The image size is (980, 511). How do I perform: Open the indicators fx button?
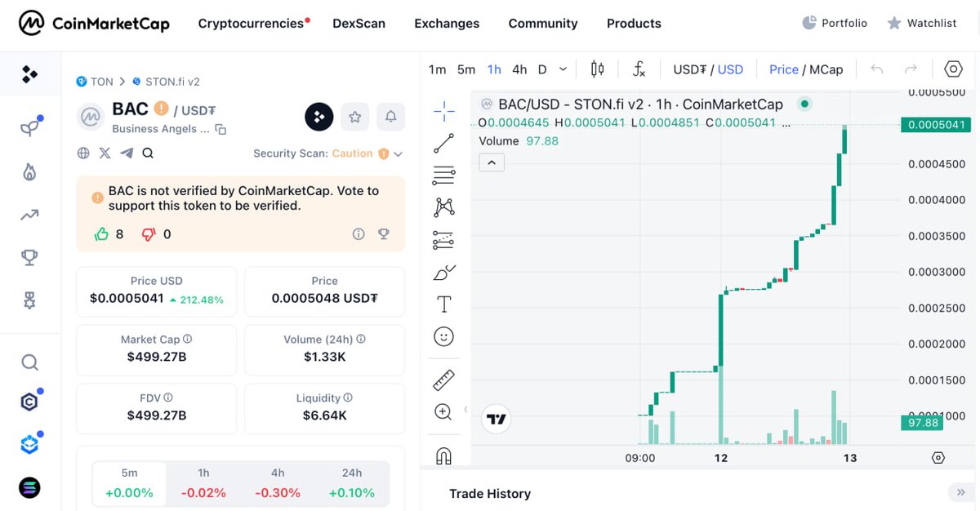tap(639, 69)
